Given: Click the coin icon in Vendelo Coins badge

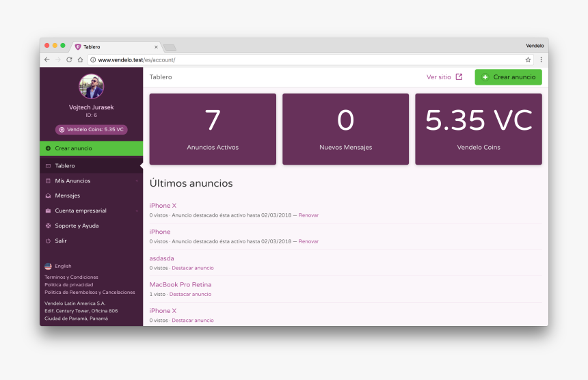Looking at the screenshot, I should (62, 130).
